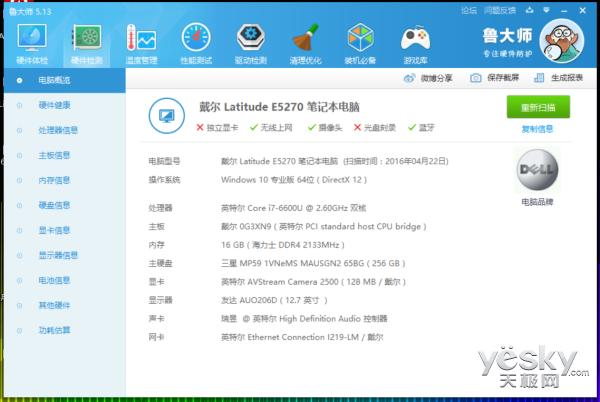Click the Windows 10 专业版 64位 value

click(x=294, y=180)
